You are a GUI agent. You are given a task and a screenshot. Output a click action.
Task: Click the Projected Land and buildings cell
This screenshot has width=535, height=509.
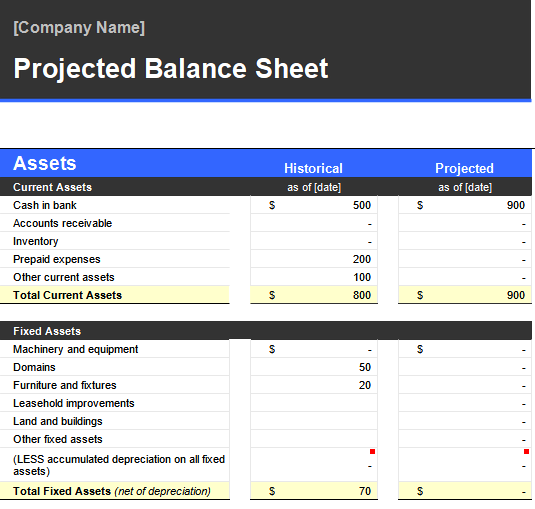pyautogui.click(x=465, y=421)
